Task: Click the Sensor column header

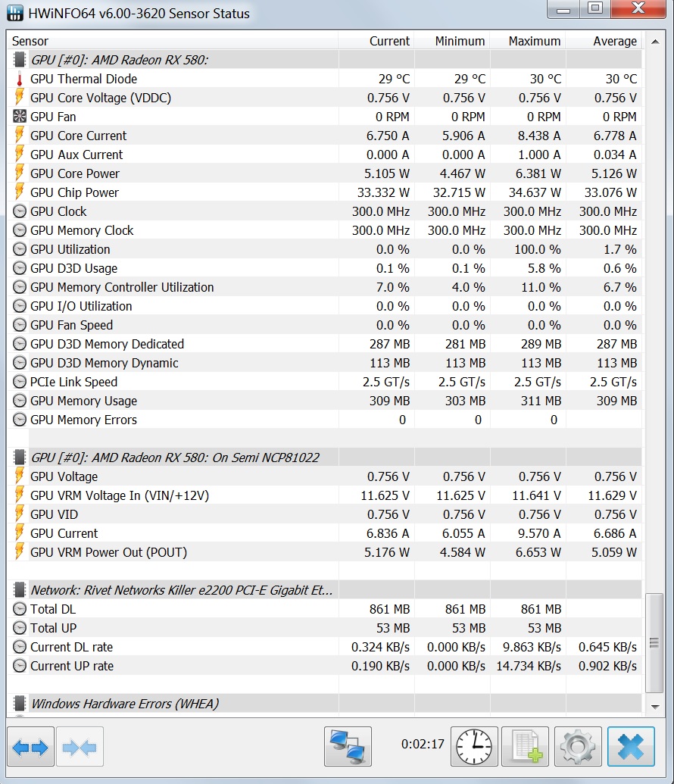Action: tap(173, 41)
